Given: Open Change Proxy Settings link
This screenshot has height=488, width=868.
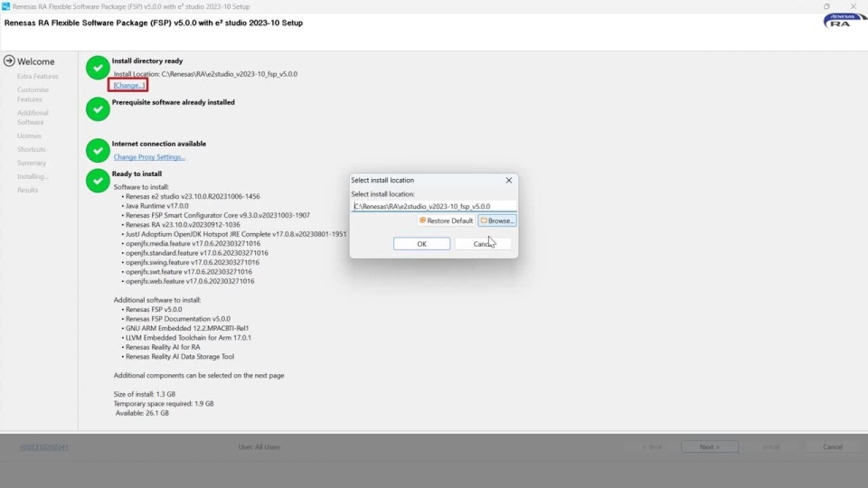Looking at the screenshot, I should (149, 157).
